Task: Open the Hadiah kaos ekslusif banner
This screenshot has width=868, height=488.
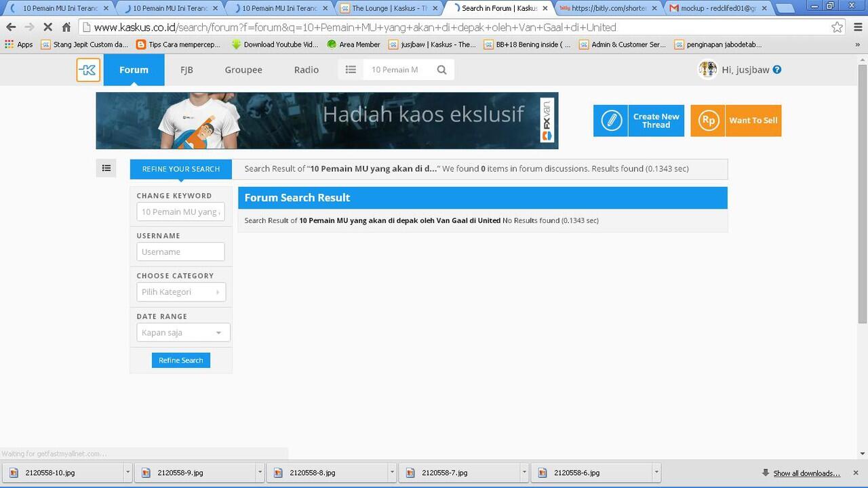Action: 327,121
